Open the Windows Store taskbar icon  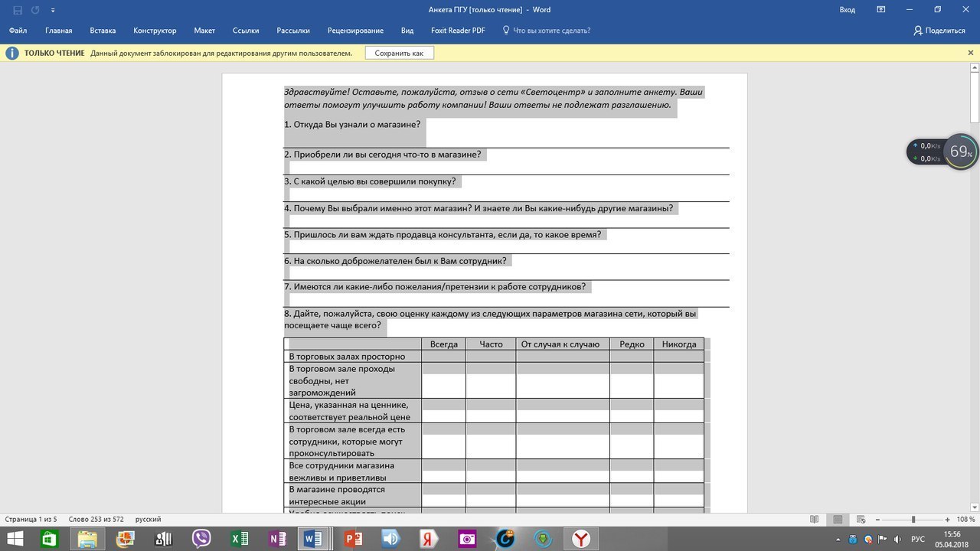click(49, 540)
